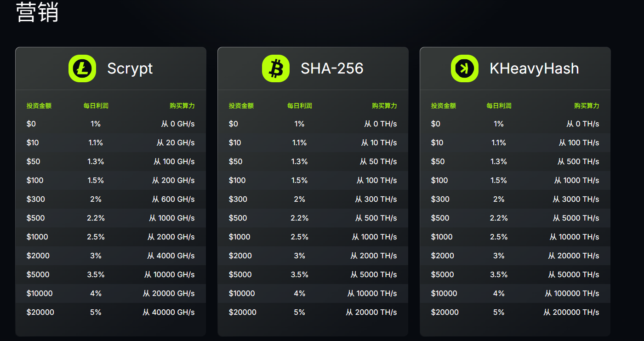Click 从 5000 TH/s in SHA-256 table
This screenshot has width=644, height=341.
click(374, 274)
